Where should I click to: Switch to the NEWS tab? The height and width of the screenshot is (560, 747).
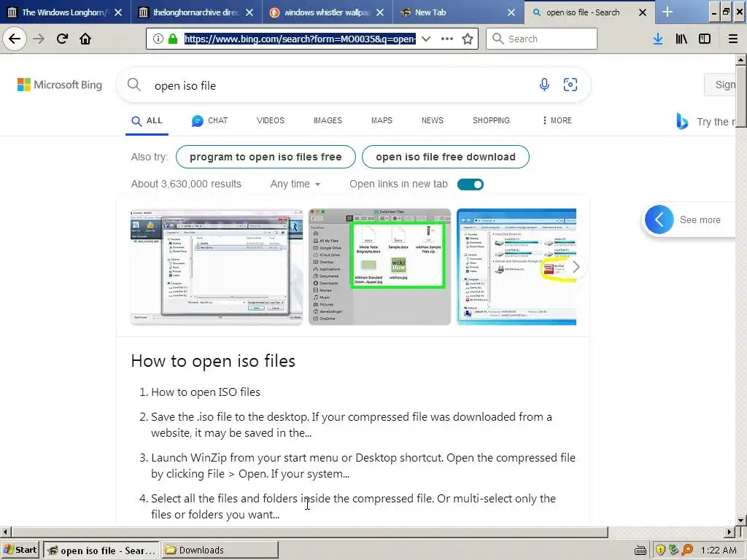click(432, 120)
